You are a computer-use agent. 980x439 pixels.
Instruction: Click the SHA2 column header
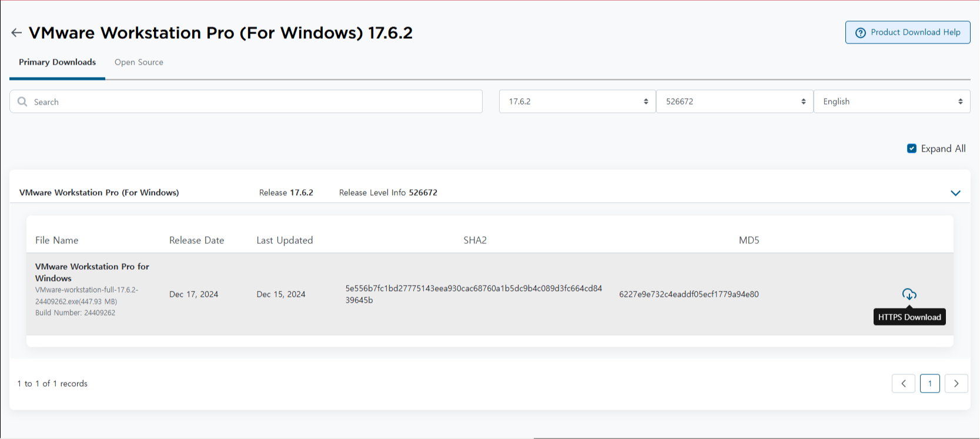coord(475,240)
